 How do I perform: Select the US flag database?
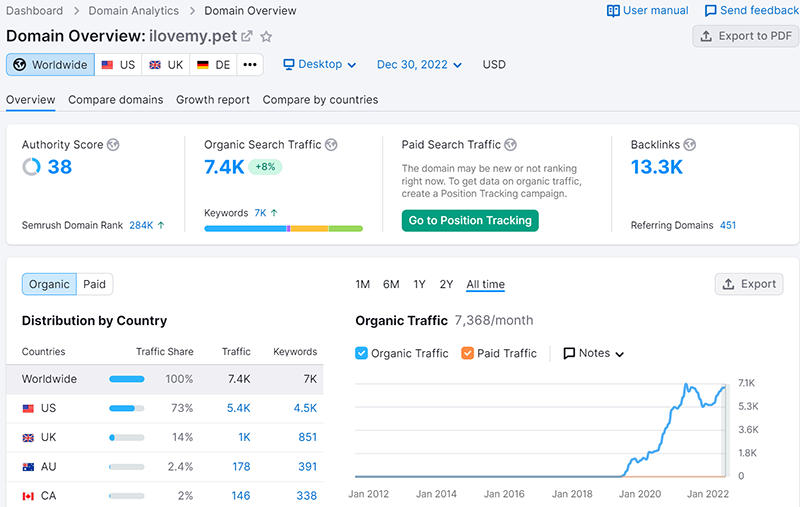(x=107, y=65)
